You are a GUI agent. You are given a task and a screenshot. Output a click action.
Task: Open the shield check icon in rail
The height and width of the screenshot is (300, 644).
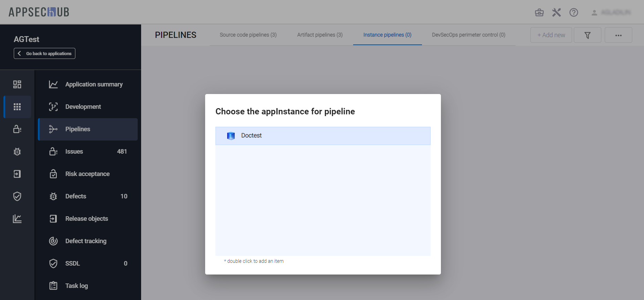click(x=17, y=196)
